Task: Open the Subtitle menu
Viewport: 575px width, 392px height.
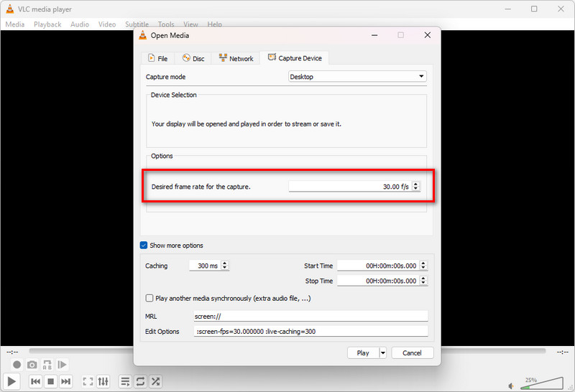Action: coord(137,24)
